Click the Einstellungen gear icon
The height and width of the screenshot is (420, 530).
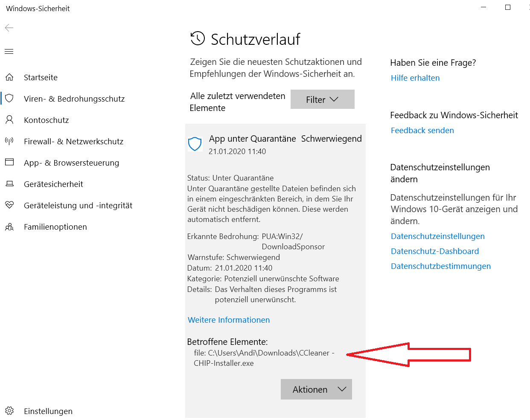pos(9,411)
